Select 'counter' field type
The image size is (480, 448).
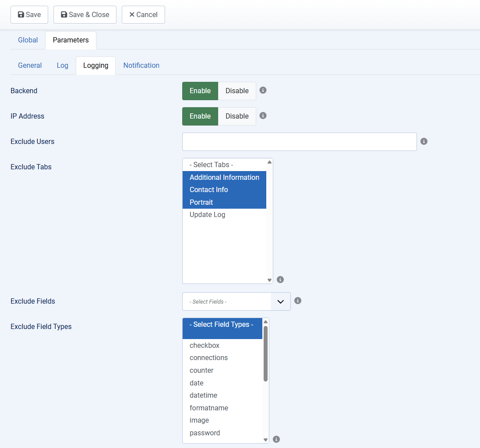[222, 370]
